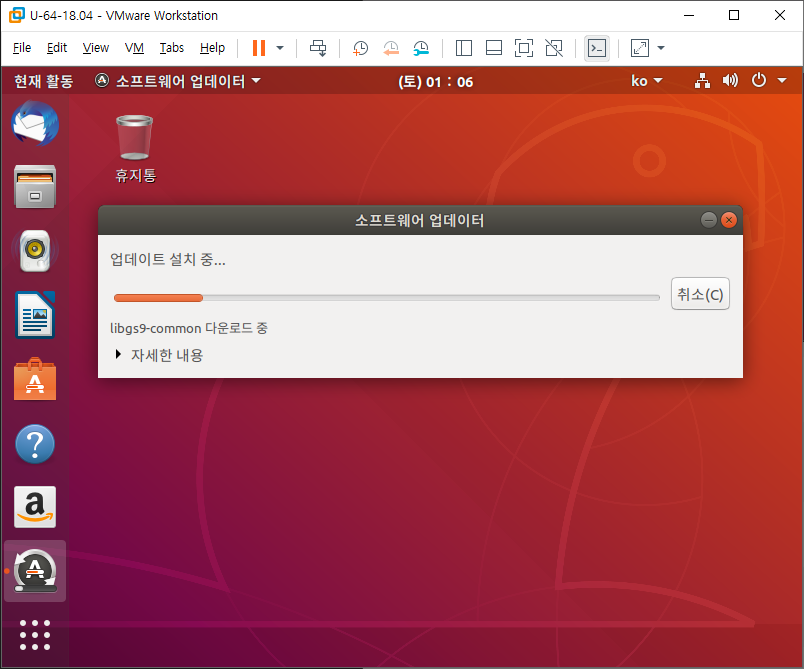Click the volume speaker icon
The width and height of the screenshot is (804, 669).
[730, 80]
